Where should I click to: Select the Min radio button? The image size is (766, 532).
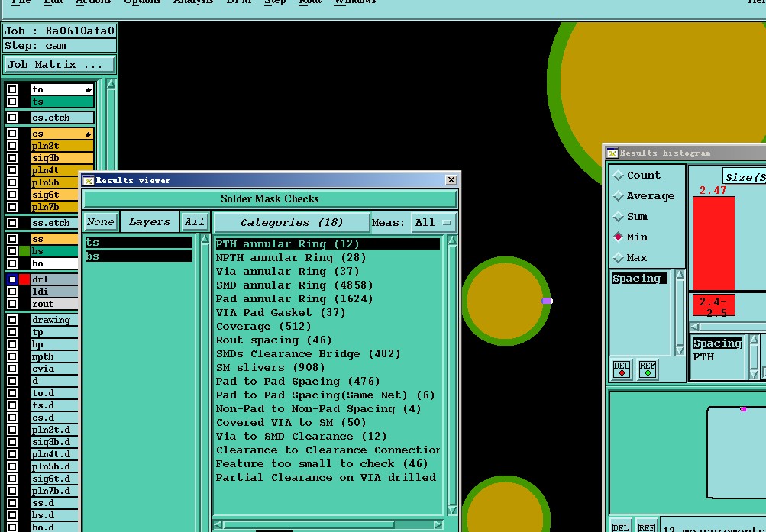tap(619, 237)
